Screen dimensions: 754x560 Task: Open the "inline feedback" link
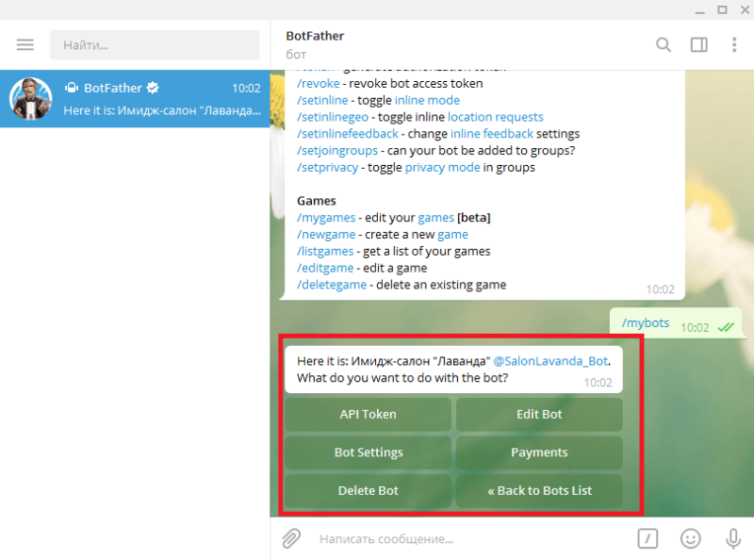pyautogui.click(x=492, y=133)
